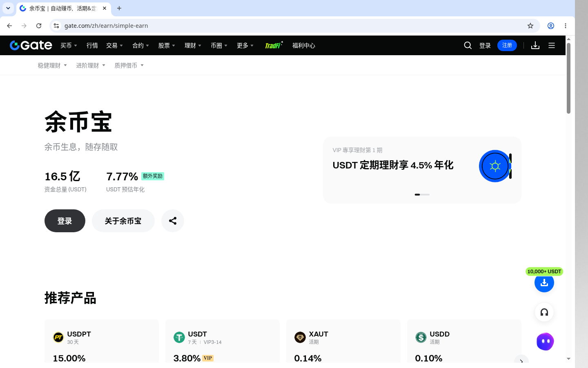
Task: Click the blue 注册 button
Action: click(507, 45)
